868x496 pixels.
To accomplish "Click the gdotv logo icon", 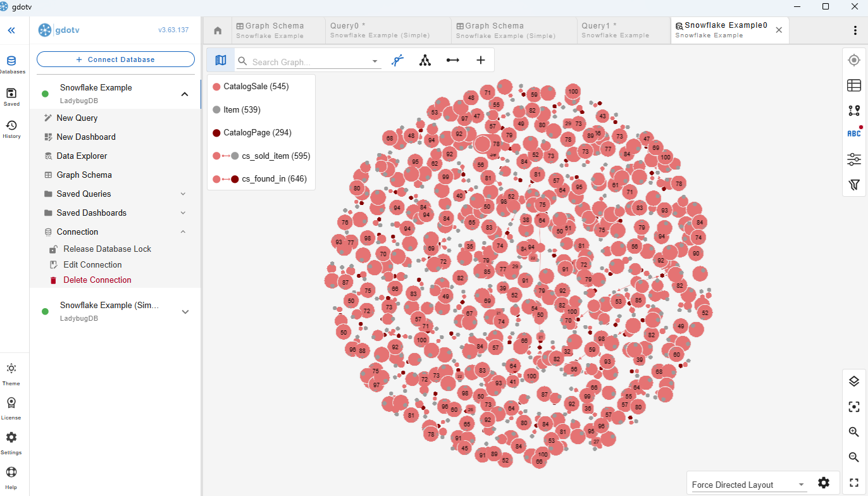I will point(45,30).
